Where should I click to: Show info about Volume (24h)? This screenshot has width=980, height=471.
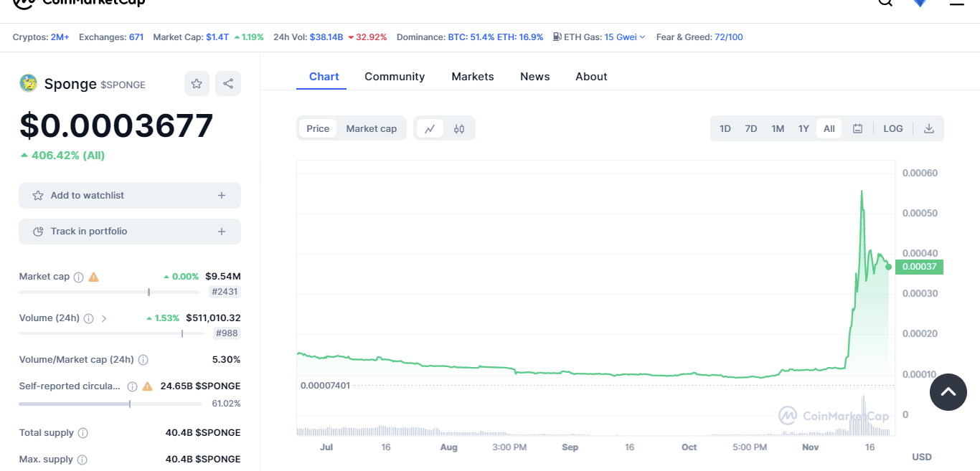pos(88,318)
